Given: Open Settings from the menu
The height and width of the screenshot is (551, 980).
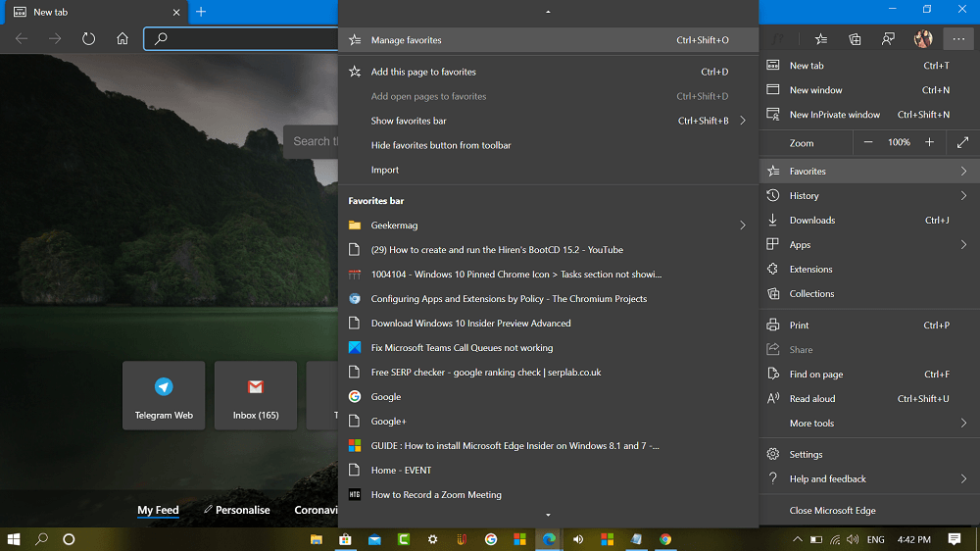Looking at the screenshot, I should click(x=869, y=454).
